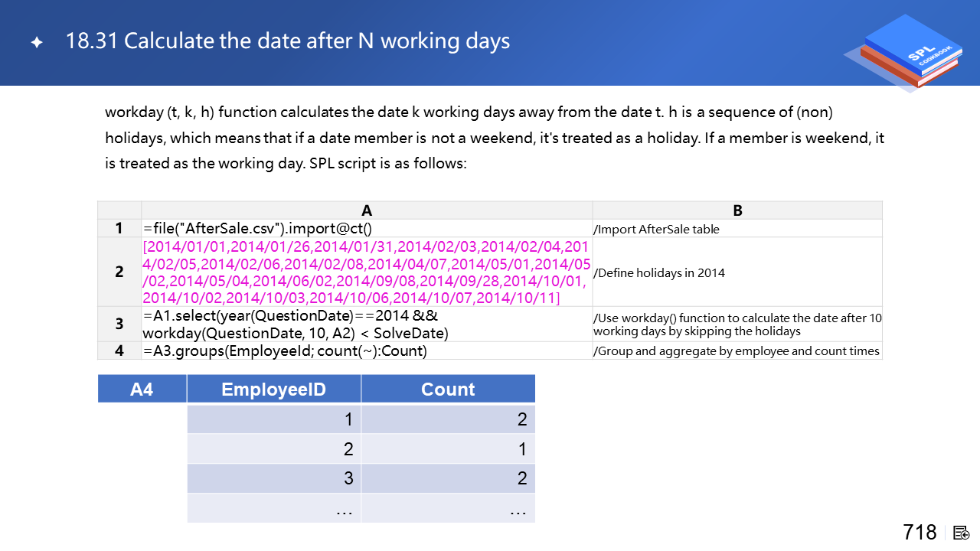Screen dimensions: 980x551
Task: Click the 'Import AfterSale table' comment
Action: pos(656,229)
